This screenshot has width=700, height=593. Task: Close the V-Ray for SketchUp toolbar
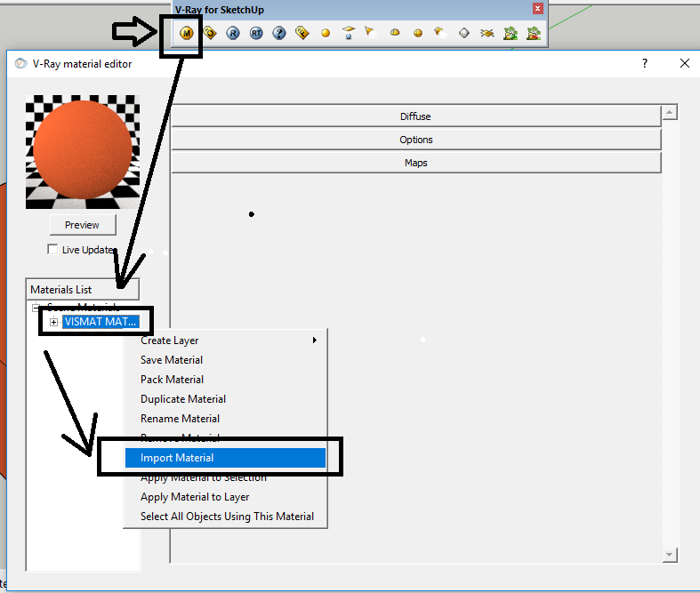(x=538, y=9)
